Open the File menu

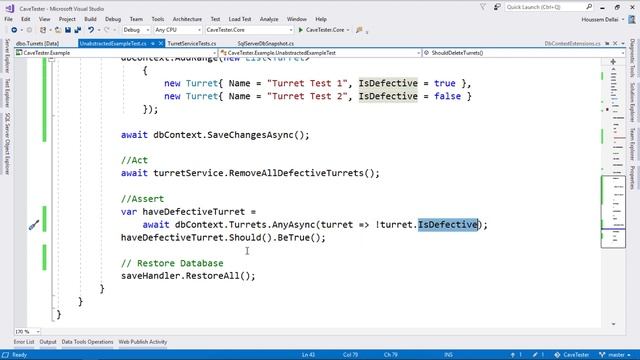tap(8, 19)
